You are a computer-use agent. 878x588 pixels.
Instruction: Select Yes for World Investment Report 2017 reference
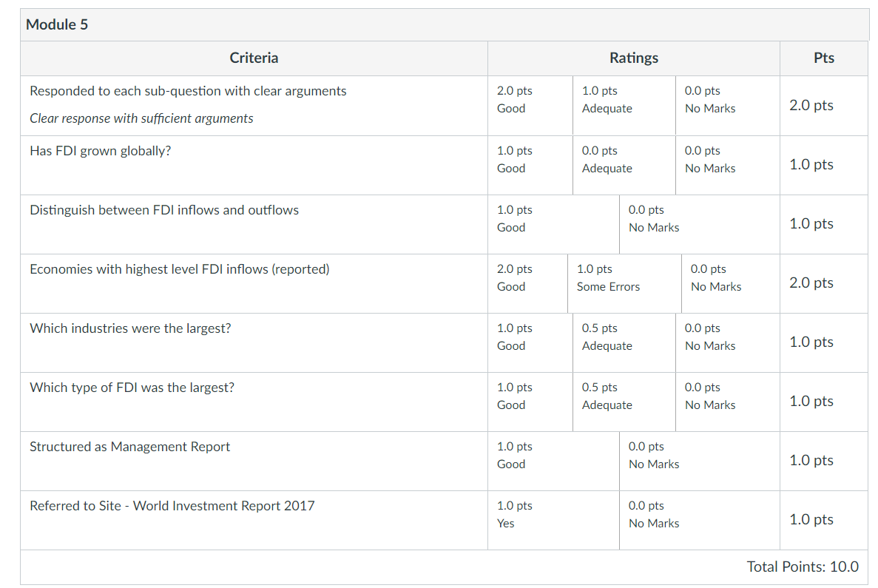pos(553,520)
